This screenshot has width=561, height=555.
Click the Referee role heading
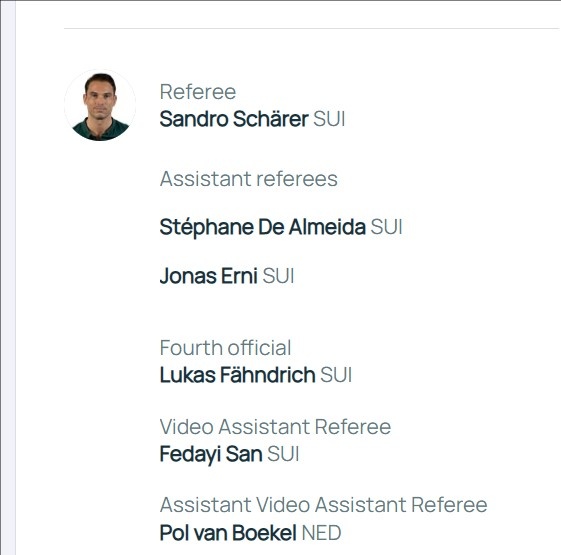[x=198, y=92]
